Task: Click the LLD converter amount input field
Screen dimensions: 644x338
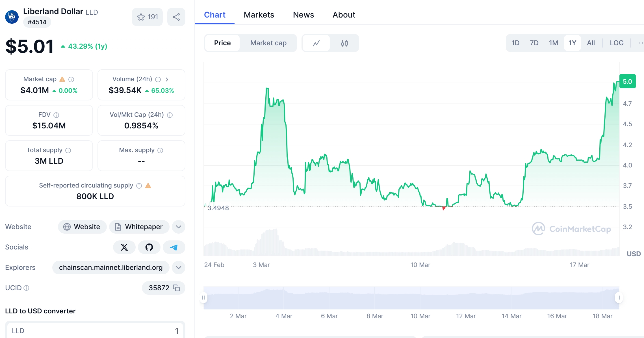Action: [x=95, y=330]
